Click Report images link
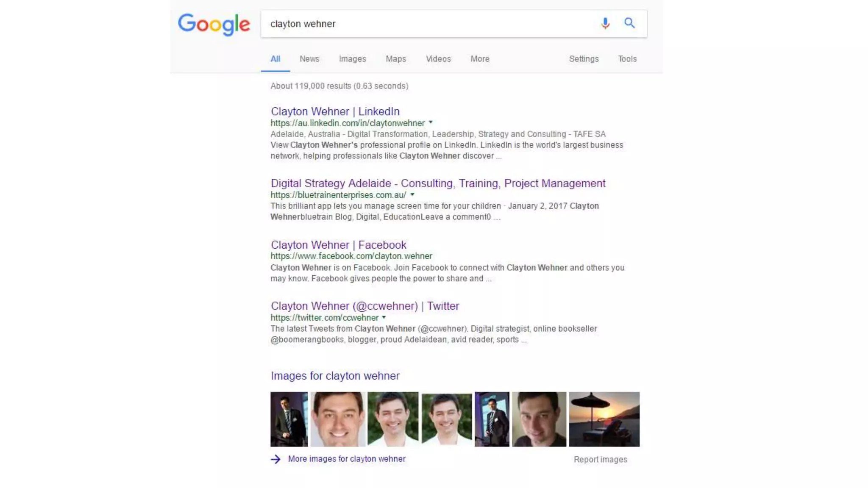 click(x=600, y=460)
